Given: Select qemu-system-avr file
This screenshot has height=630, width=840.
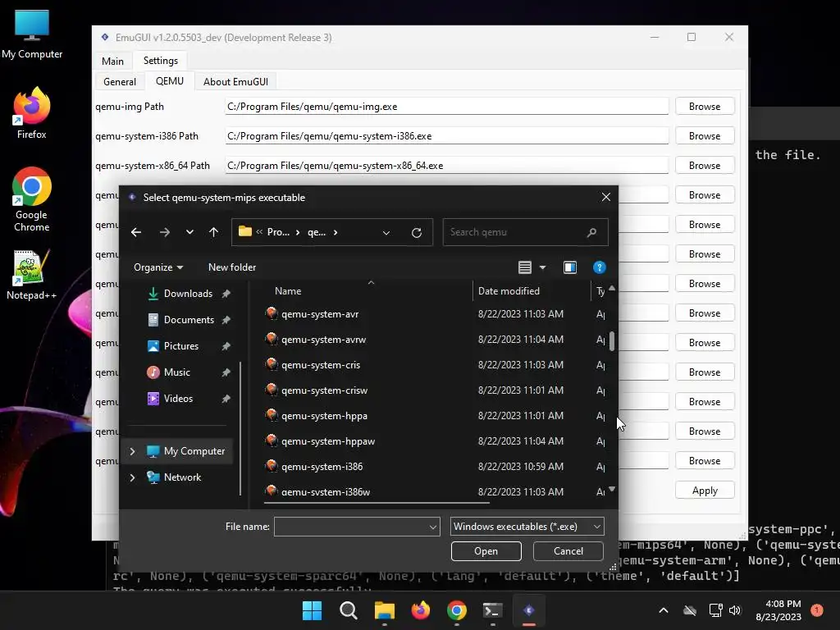Looking at the screenshot, I should (320, 314).
